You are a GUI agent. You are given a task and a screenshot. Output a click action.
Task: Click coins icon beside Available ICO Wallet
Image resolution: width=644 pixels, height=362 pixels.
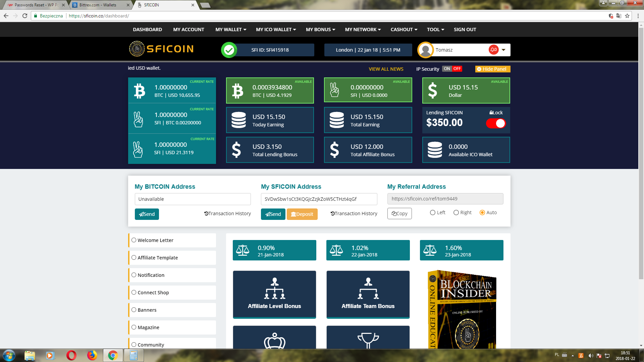[435, 150]
